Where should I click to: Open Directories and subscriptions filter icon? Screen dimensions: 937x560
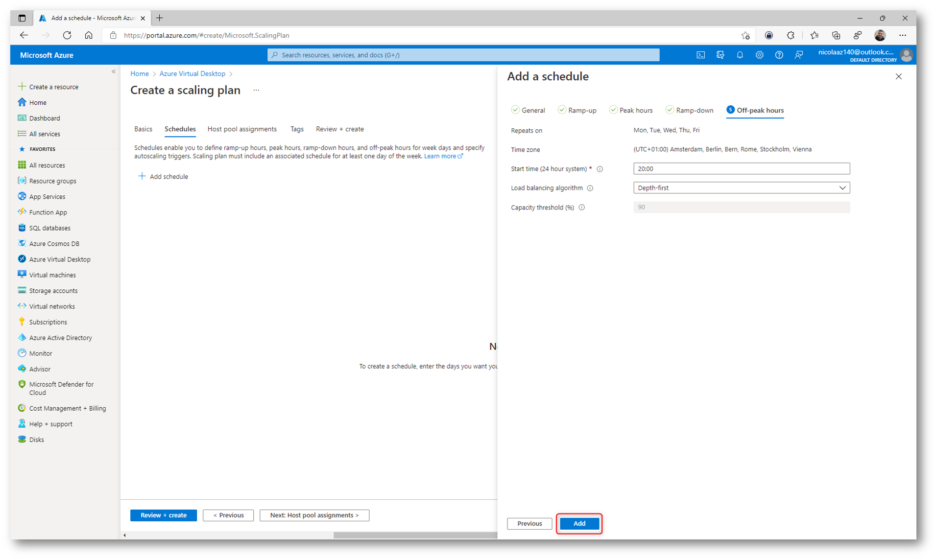coord(720,55)
